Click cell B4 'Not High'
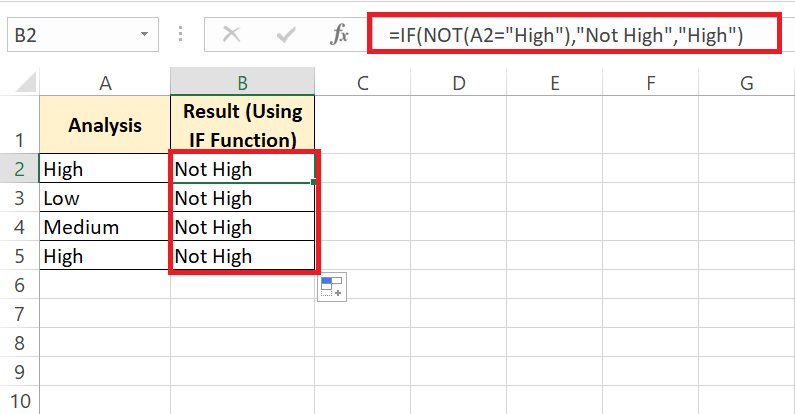Image resolution: width=795 pixels, height=414 pixels. coord(242,227)
